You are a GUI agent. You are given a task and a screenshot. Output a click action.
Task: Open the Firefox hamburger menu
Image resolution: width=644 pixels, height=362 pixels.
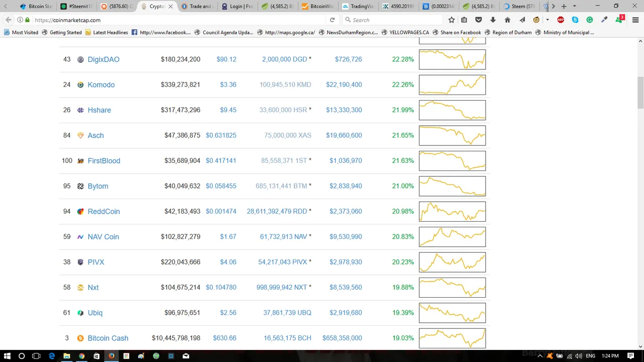click(635, 20)
